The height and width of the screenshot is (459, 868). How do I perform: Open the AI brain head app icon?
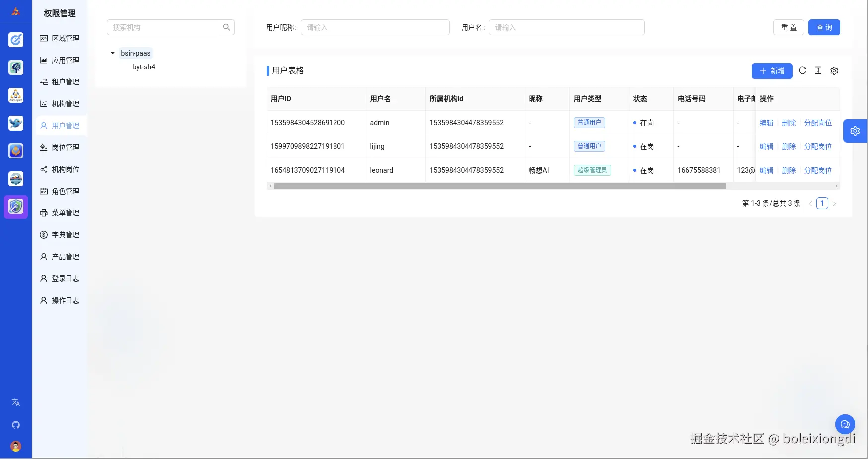[x=16, y=67]
